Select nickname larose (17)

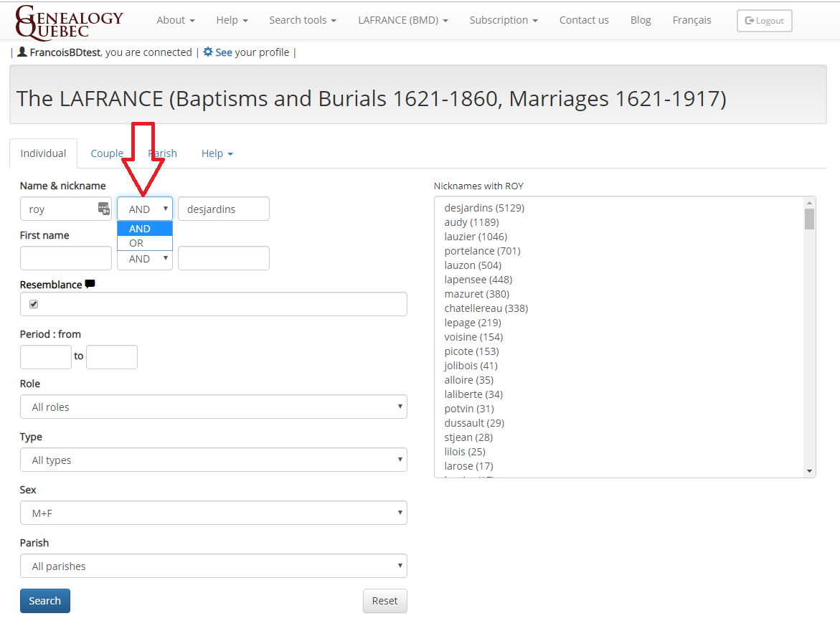coord(468,466)
